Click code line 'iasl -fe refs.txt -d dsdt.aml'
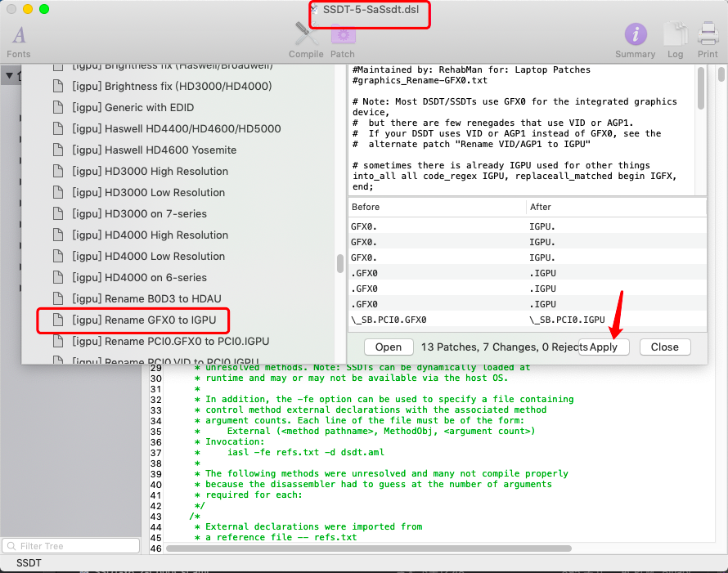 click(306, 452)
